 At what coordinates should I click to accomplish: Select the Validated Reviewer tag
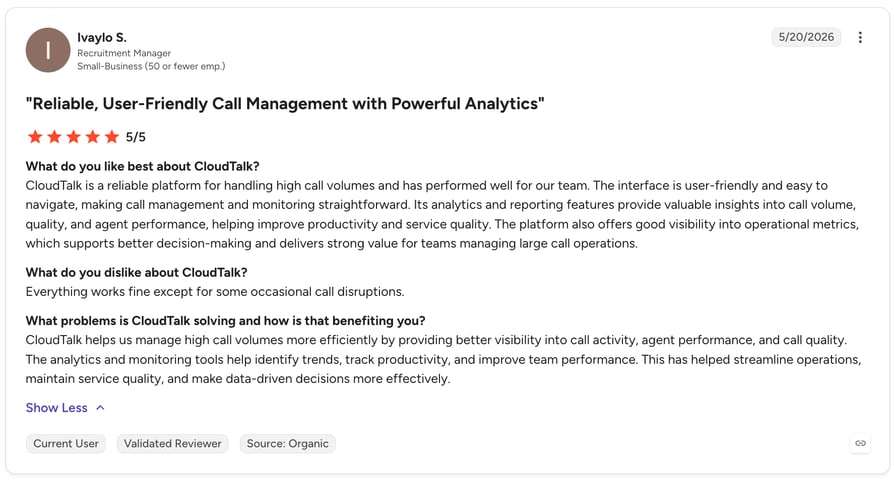pyautogui.click(x=172, y=444)
